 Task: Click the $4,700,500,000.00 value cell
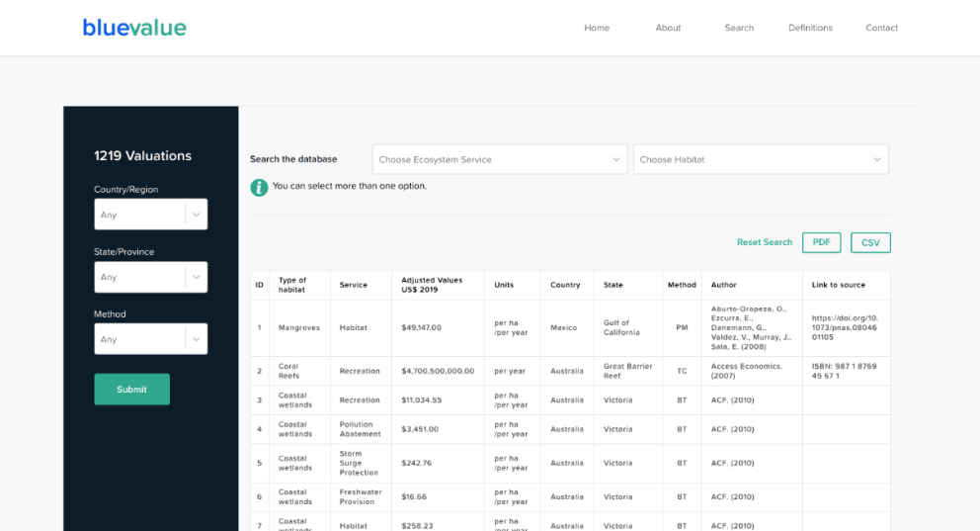[438, 371]
